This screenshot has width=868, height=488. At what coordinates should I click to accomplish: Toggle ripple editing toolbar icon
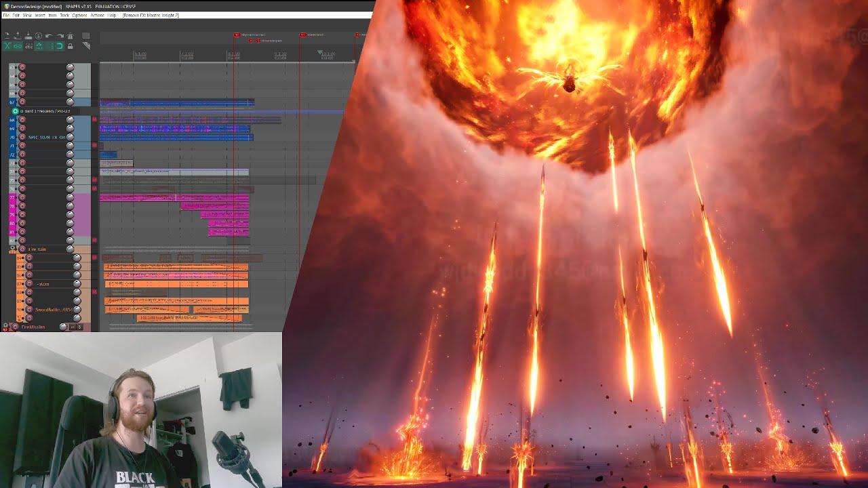click(28, 46)
